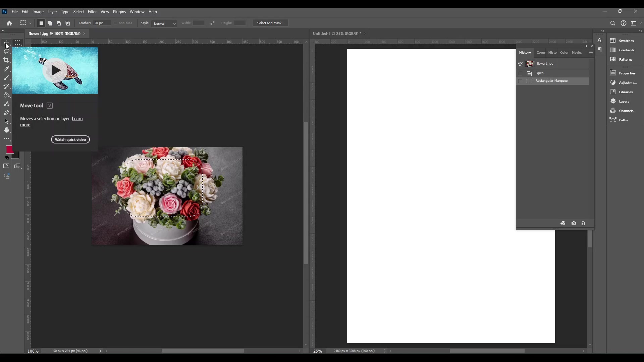Create new snapshot in History panel

pos(574,223)
